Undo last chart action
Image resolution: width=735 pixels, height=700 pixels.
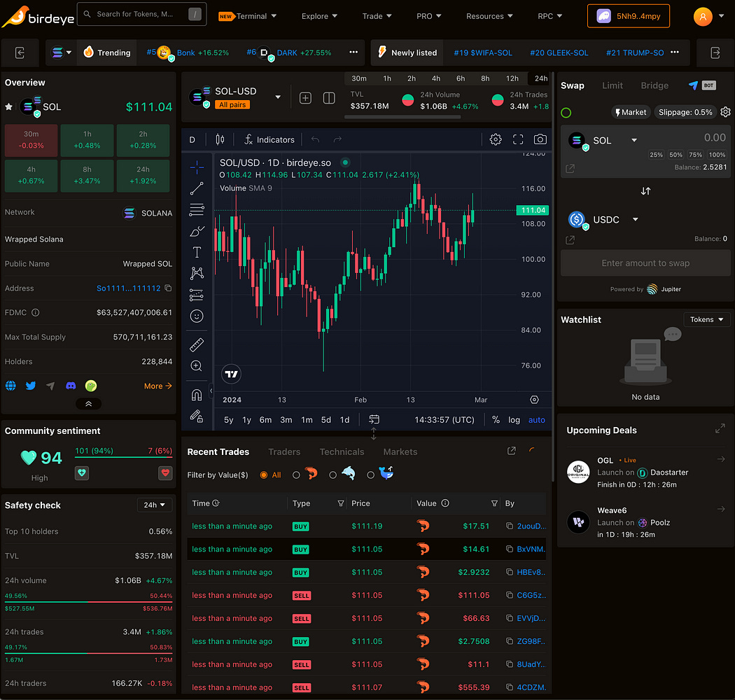316,139
